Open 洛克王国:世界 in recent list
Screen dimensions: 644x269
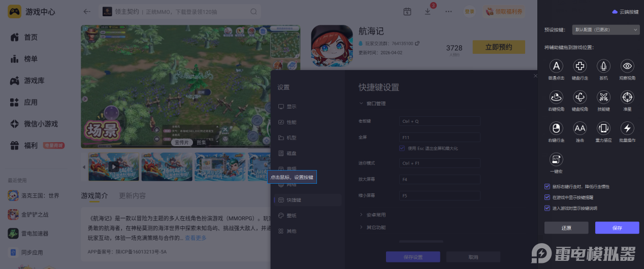[x=33, y=195]
